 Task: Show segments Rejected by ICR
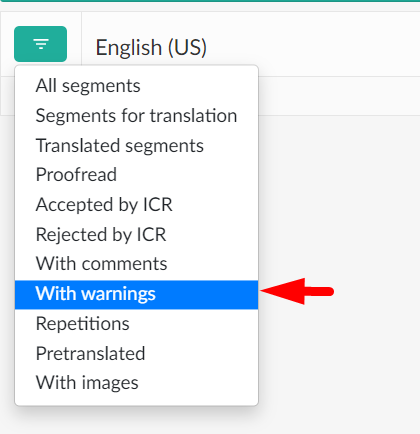[x=136, y=234]
